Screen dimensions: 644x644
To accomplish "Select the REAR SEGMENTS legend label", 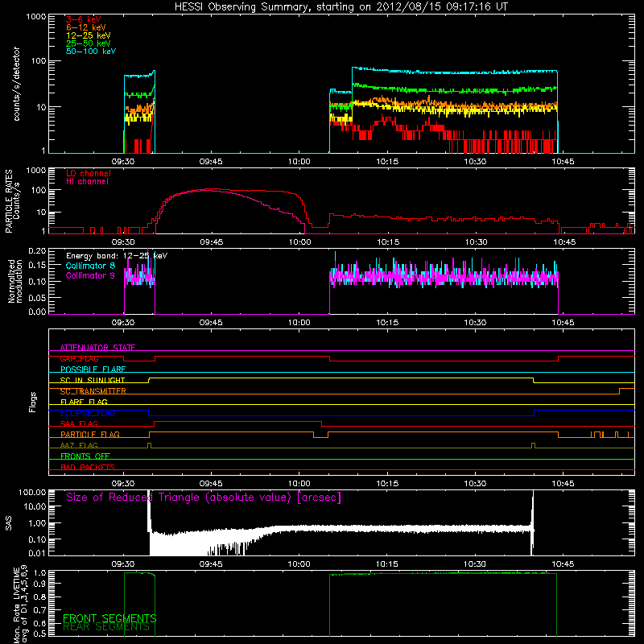I will point(106,627).
